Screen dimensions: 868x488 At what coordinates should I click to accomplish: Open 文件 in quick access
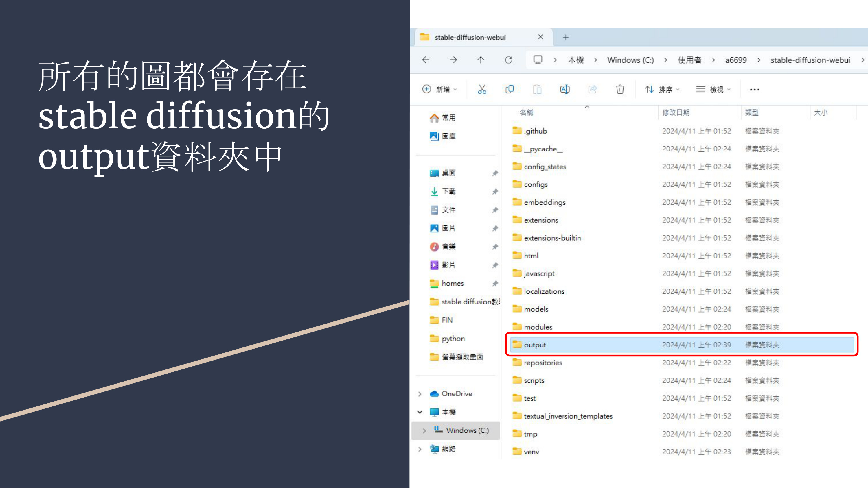pyautogui.click(x=442, y=210)
